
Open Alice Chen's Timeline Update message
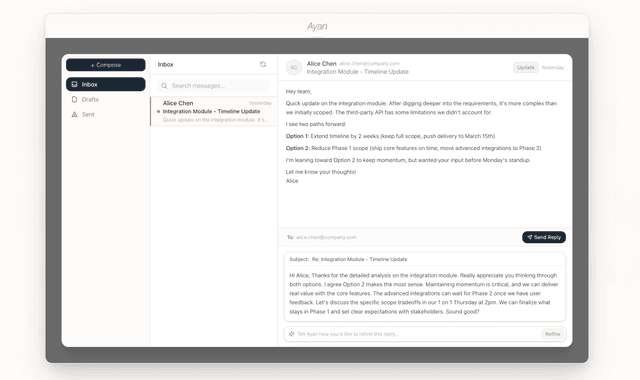click(213, 111)
